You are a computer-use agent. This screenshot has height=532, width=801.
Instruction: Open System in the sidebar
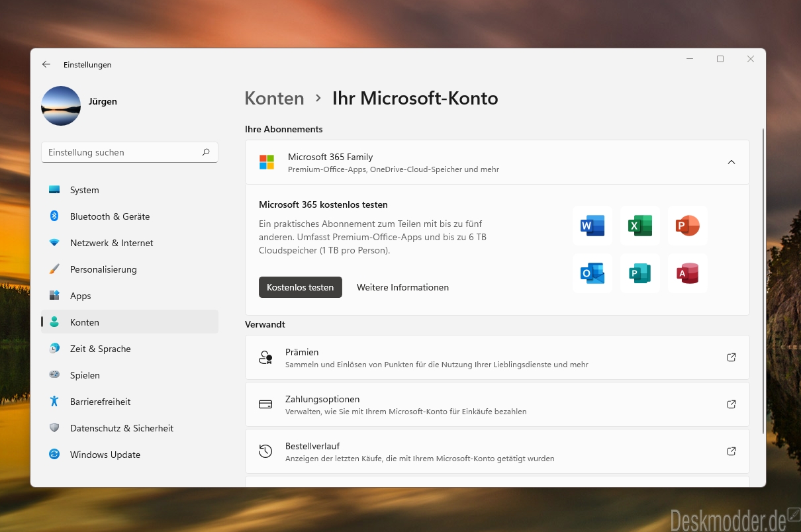tap(130, 190)
